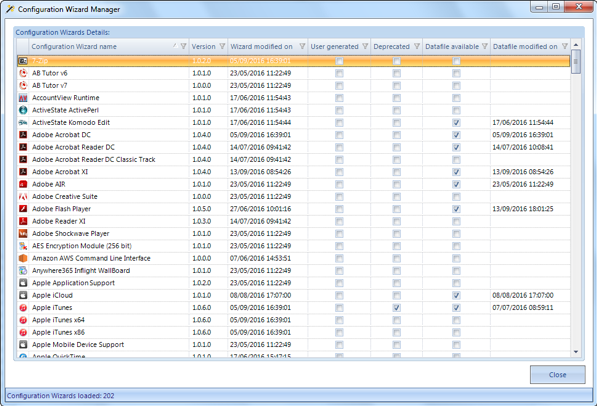The height and width of the screenshot is (406, 597).
Task: Click the AES Encryption Module icon
Action: click(23, 246)
